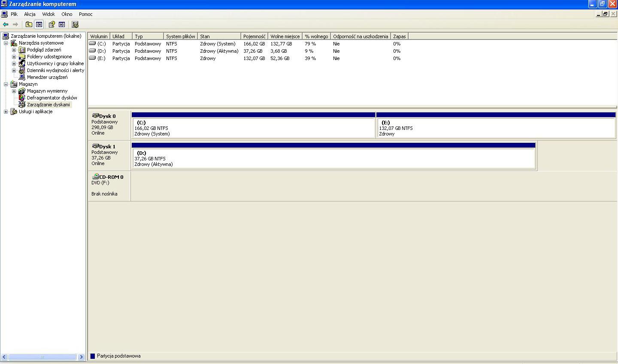Viewport: 618px width, 364px height.
Task: Open the help question-mark toolbar icon
Action: click(51, 24)
